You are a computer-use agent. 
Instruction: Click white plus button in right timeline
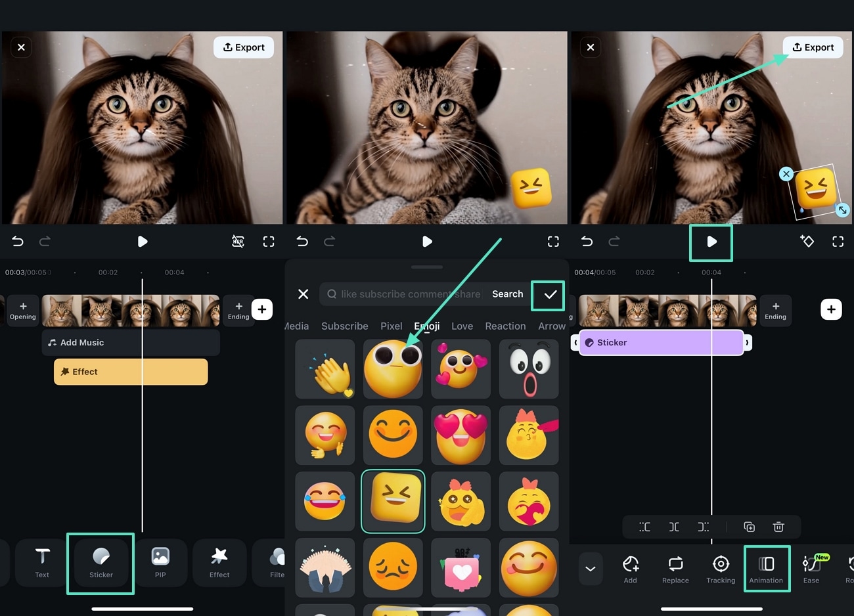(831, 309)
